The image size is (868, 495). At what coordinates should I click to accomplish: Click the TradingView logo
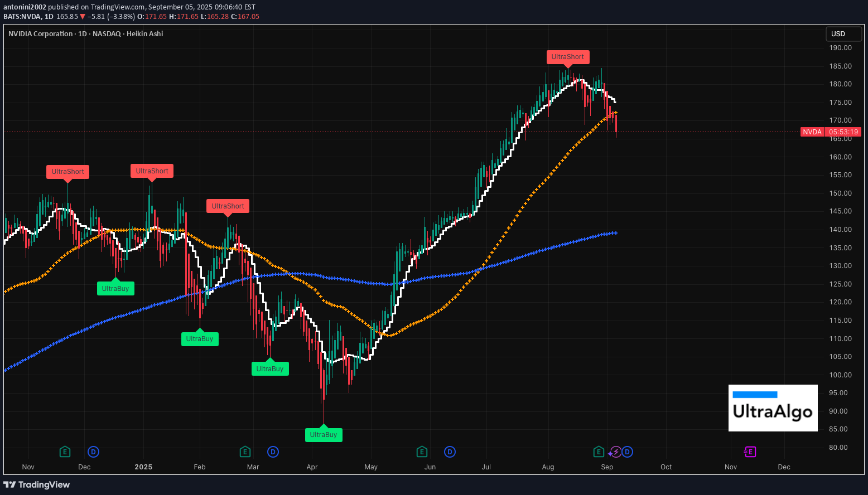tap(37, 484)
